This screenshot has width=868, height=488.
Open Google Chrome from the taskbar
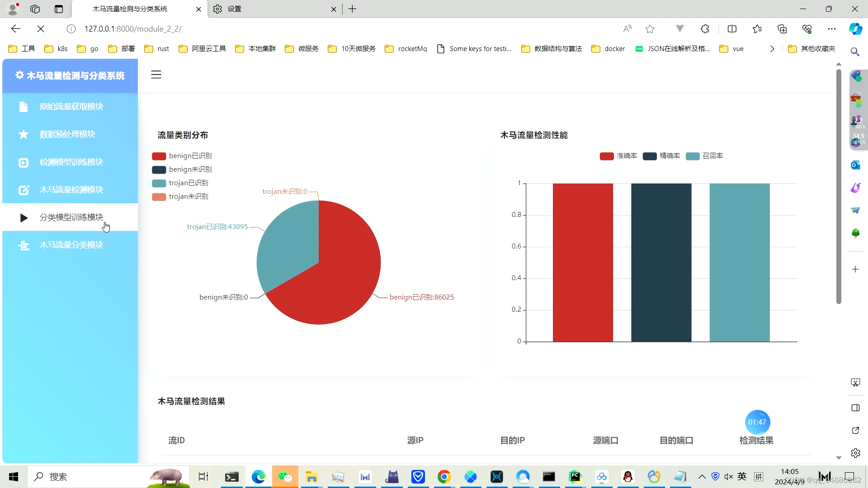click(444, 477)
